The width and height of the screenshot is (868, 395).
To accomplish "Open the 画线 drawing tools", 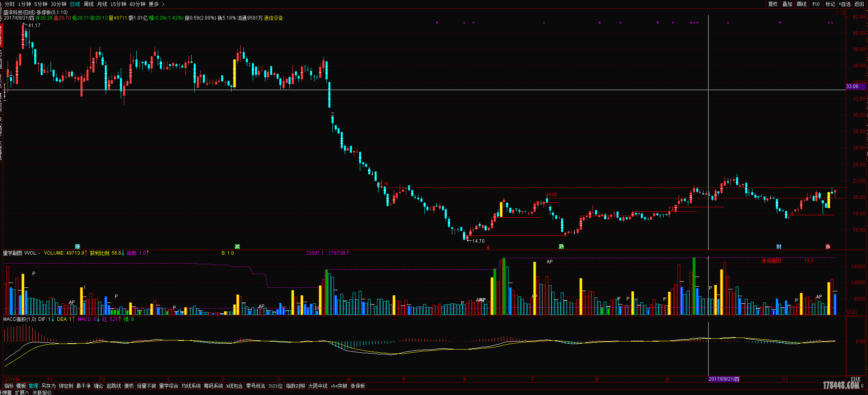I will click(x=801, y=4).
